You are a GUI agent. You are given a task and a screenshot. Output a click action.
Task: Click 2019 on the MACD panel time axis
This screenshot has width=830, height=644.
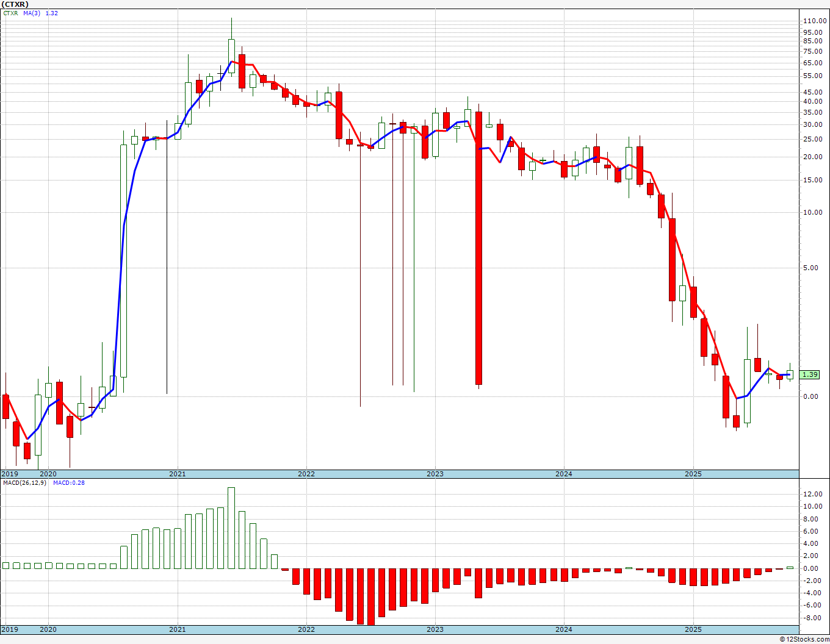tap(9, 629)
